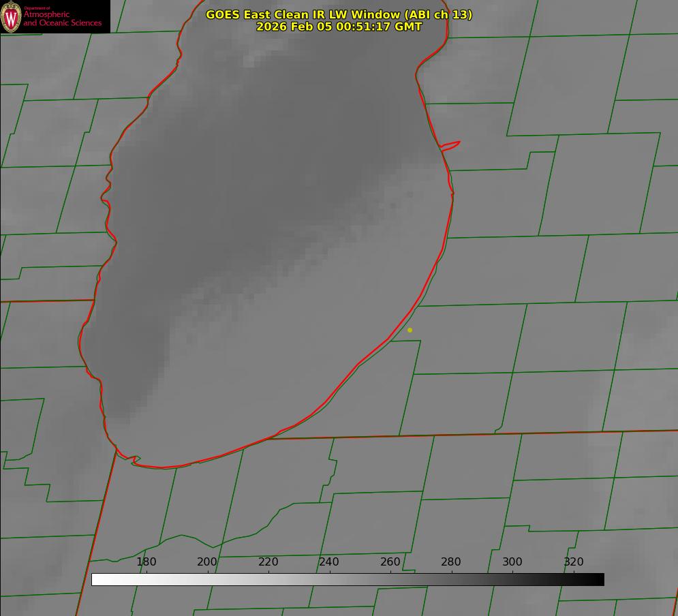Click the 280 colorbar label
678x616 pixels.
451,561
